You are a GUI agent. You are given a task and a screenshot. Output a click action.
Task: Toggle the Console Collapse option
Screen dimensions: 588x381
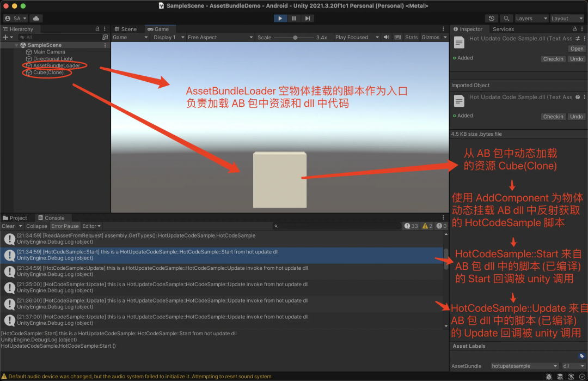point(36,226)
